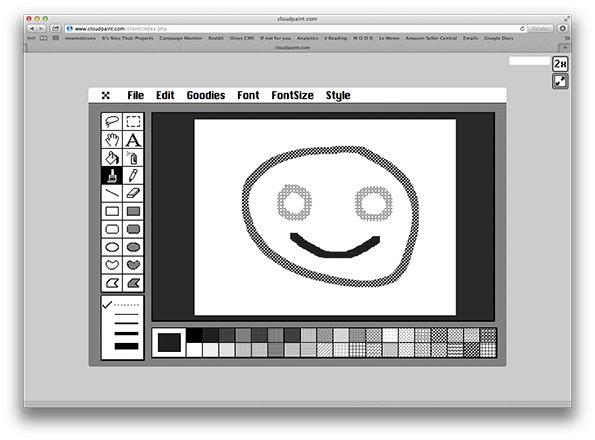Click the fullscreen expand icon

click(x=560, y=82)
